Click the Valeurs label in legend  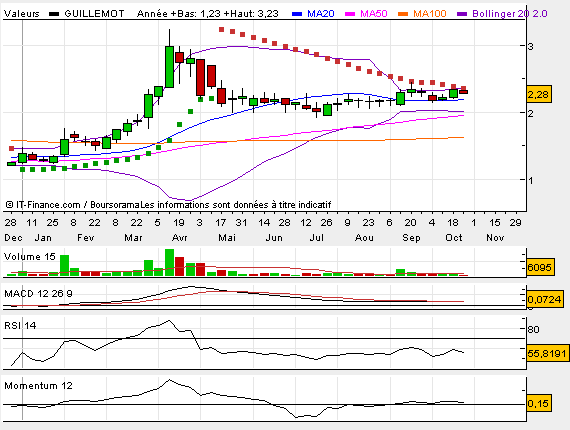pos(21,14)
